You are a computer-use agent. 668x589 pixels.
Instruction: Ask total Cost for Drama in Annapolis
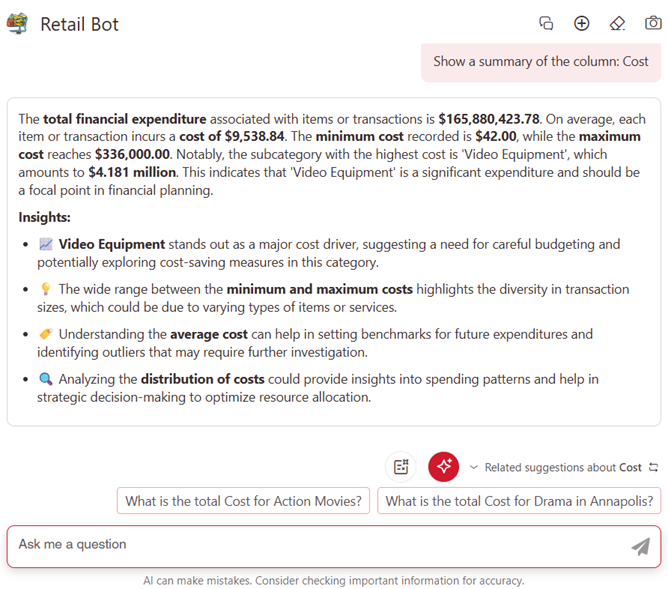518,501
